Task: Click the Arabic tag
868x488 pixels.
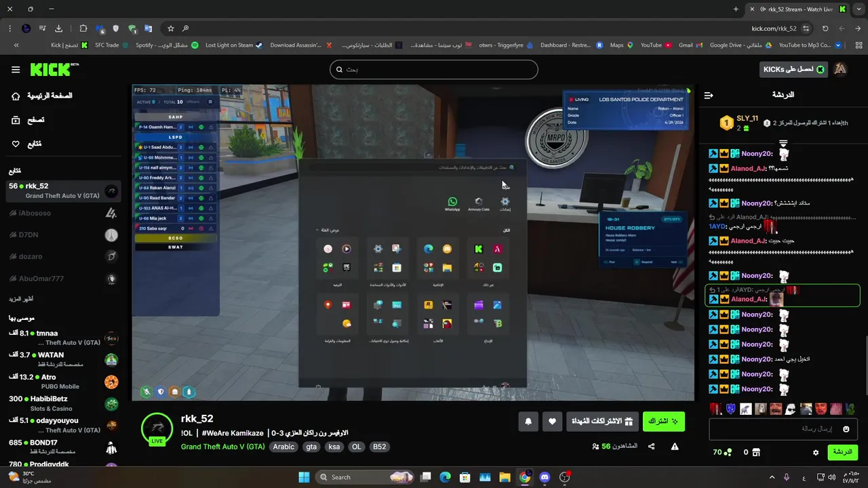Action: (283, 447)
